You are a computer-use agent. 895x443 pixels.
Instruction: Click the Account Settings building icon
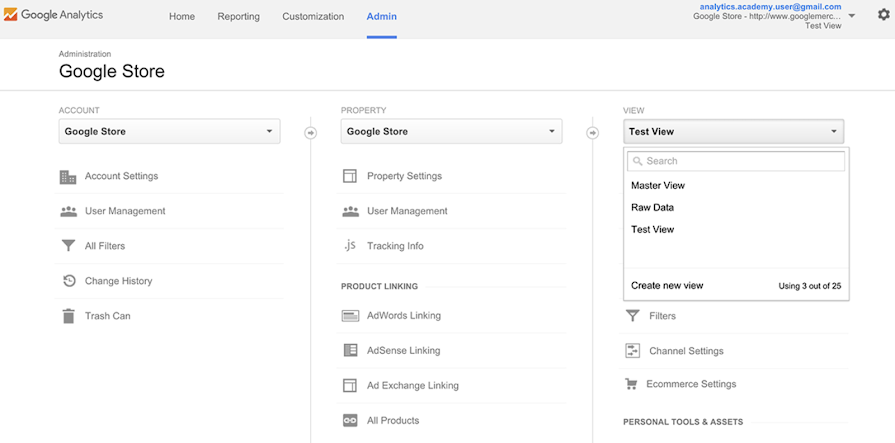68,177
